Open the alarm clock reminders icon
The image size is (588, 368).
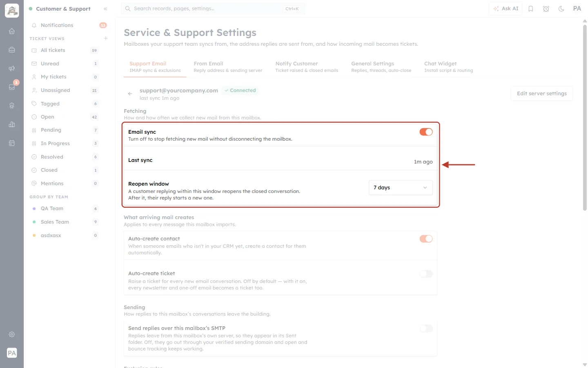click(546, 9)
